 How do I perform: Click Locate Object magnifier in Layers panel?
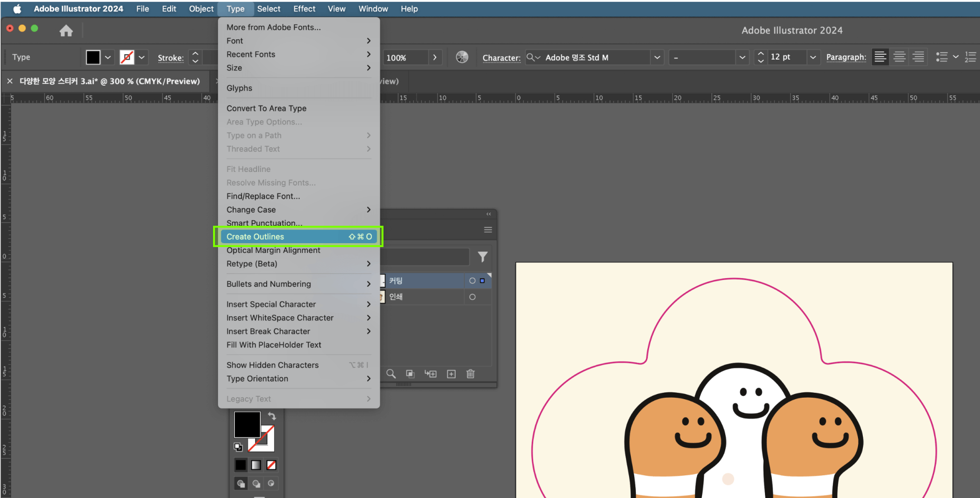pyautogui.click(x=391, y=373)
